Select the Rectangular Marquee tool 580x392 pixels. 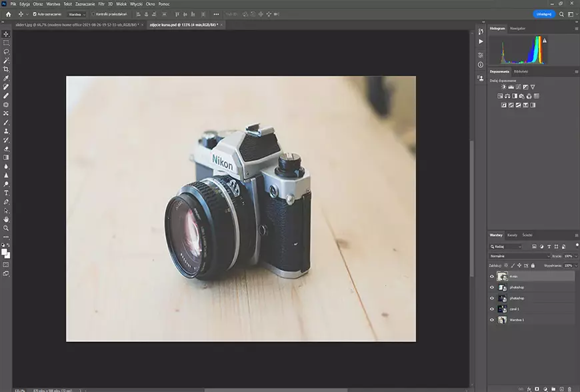(6, 43)
